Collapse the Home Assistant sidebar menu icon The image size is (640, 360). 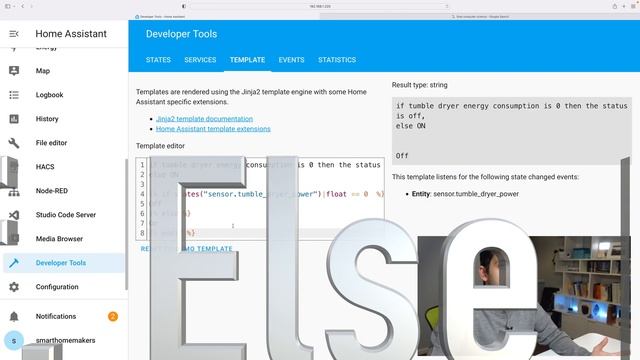14,34
